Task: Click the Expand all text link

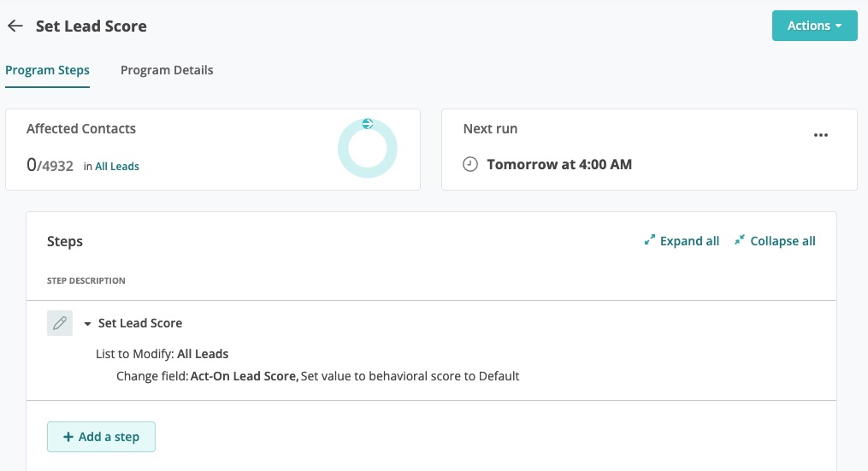Action: [689, 241]
